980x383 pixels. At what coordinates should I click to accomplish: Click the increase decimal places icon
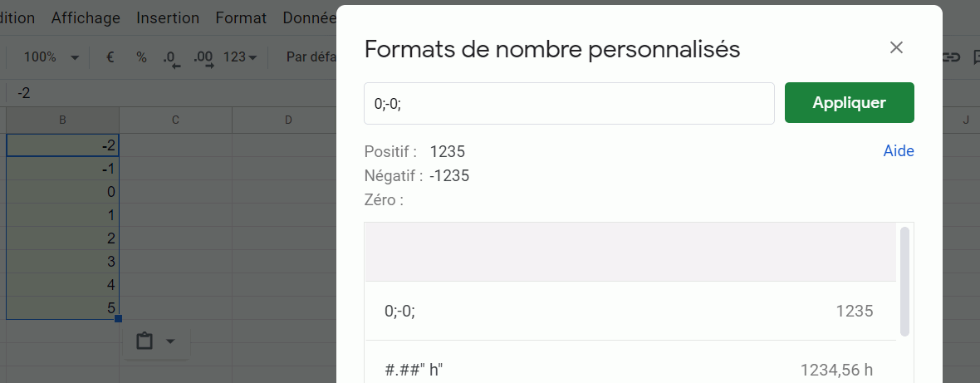coord(203,58)
